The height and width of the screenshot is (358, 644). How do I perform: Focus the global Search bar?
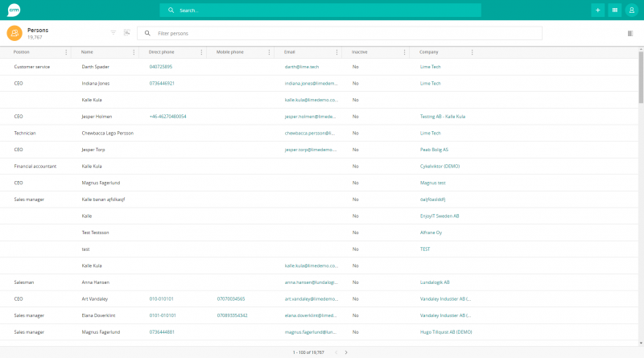320,10
